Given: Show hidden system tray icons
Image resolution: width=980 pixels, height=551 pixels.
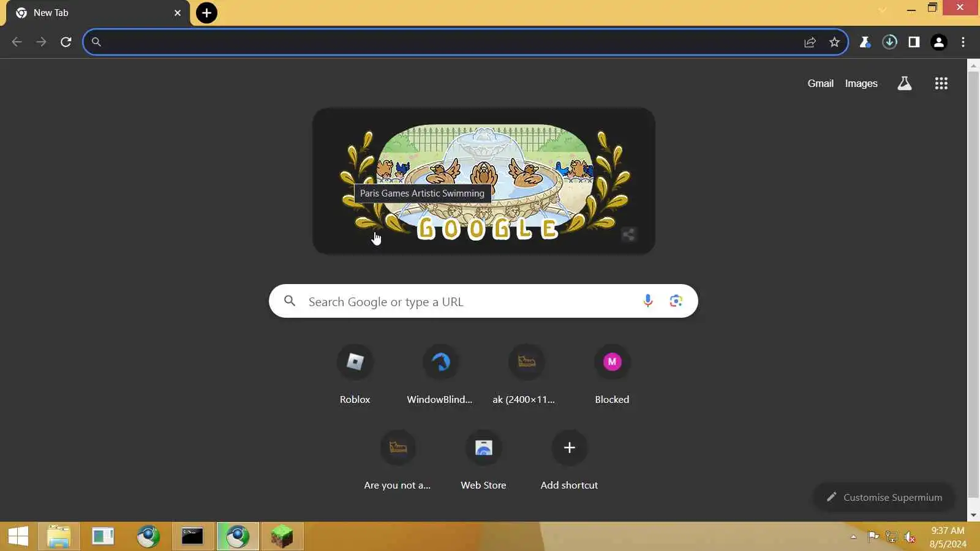Looking at the screenshot, I should [x=853, y=537].
